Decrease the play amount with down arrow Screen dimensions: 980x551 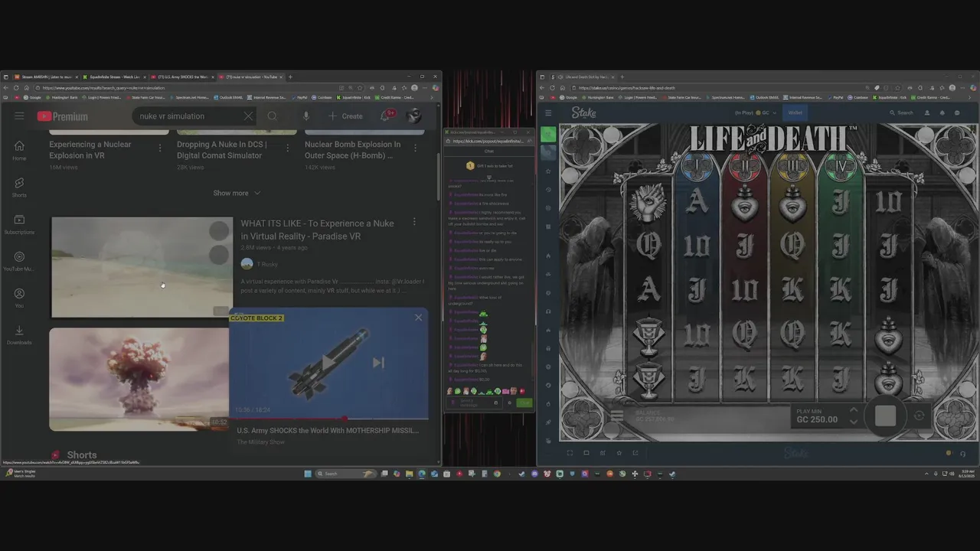854,422
